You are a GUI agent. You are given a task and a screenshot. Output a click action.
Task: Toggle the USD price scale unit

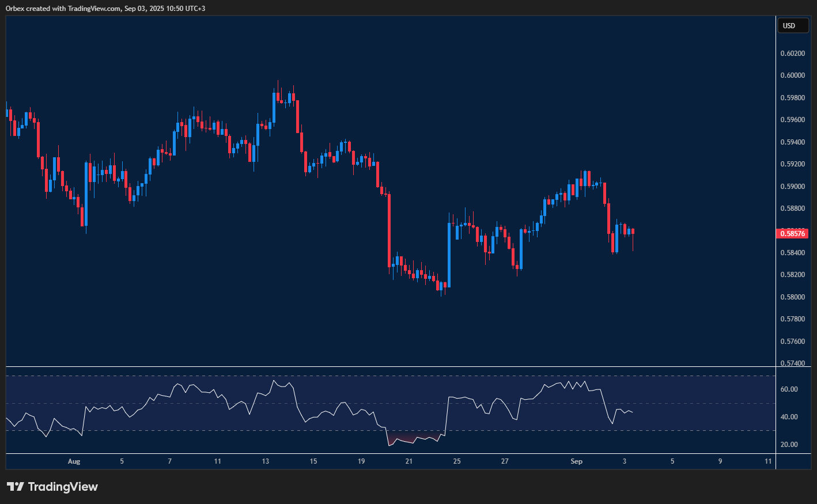click(x=793, y=25)
